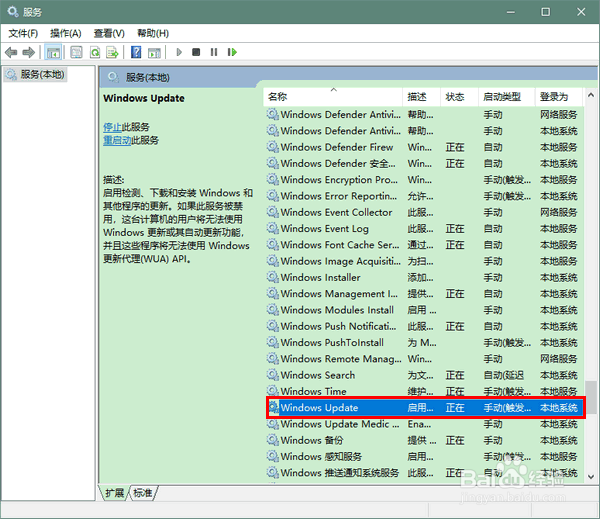The image size is (600, 519).
Task: Switch to the 标准 tab
Action: coord(143,493)
